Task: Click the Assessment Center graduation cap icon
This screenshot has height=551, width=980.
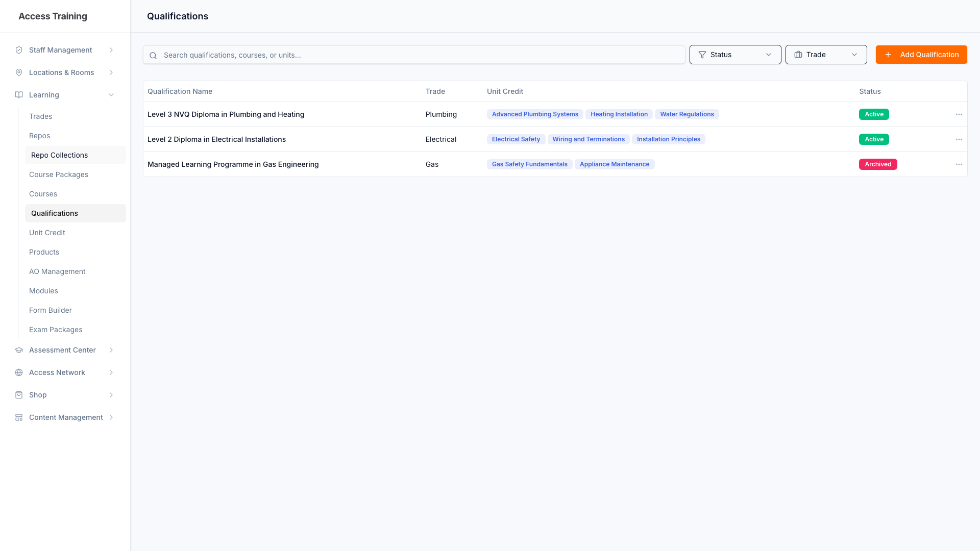Action: pyautogui.click(x=19, y=350)
